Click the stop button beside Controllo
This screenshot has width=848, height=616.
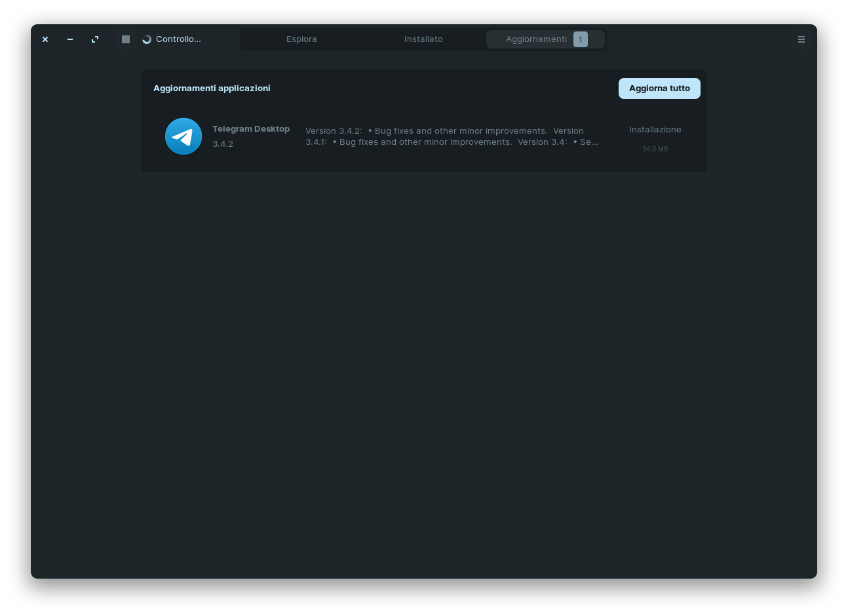126,39
